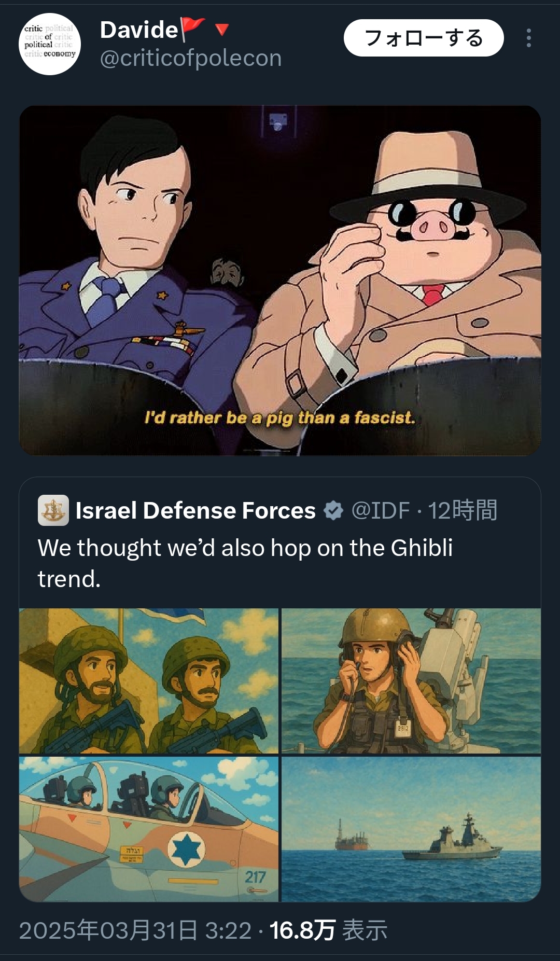560x961 pixels.
Task: Tap the red down-triangle emoji by Davide
Action: [222, 30]
